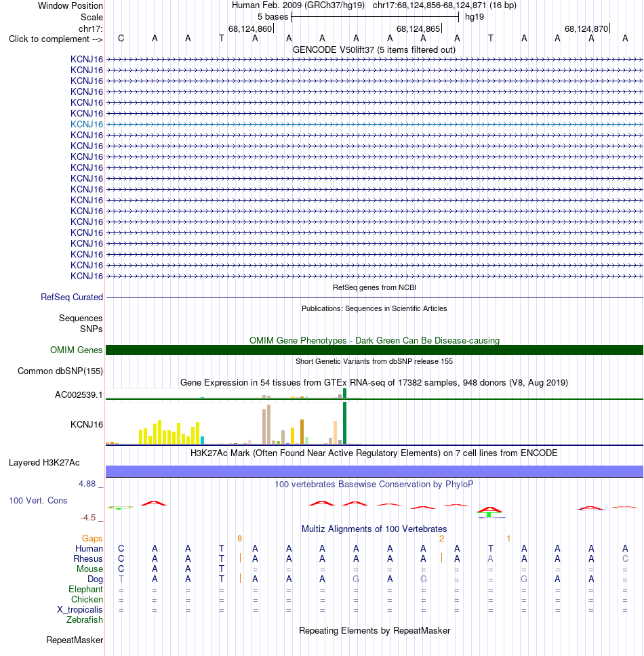Select the Human alignment row label

coord(89,548)
